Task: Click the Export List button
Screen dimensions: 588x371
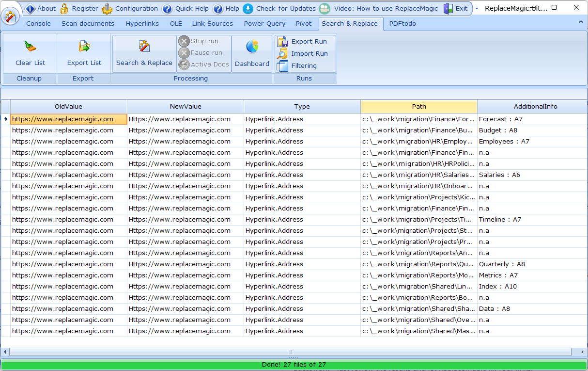Action: [84, 53]
